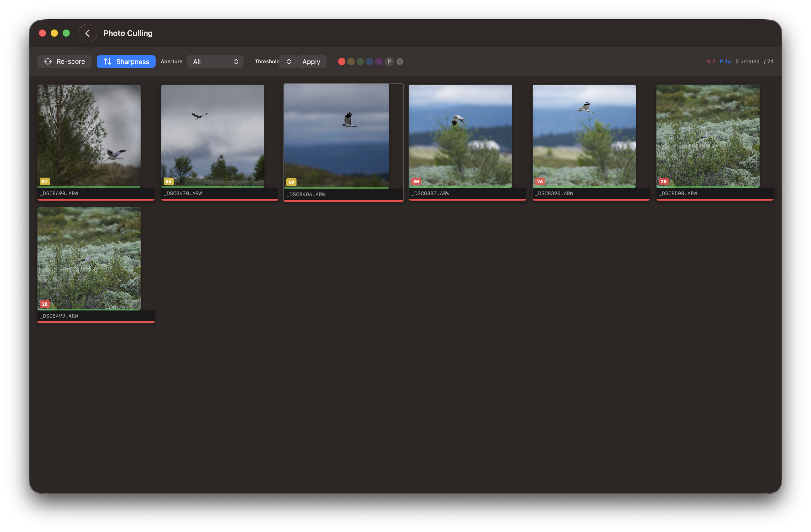This screenshot has height=532, width=811.
Task: Click the Re-score crosshair button
Action: 64,61
